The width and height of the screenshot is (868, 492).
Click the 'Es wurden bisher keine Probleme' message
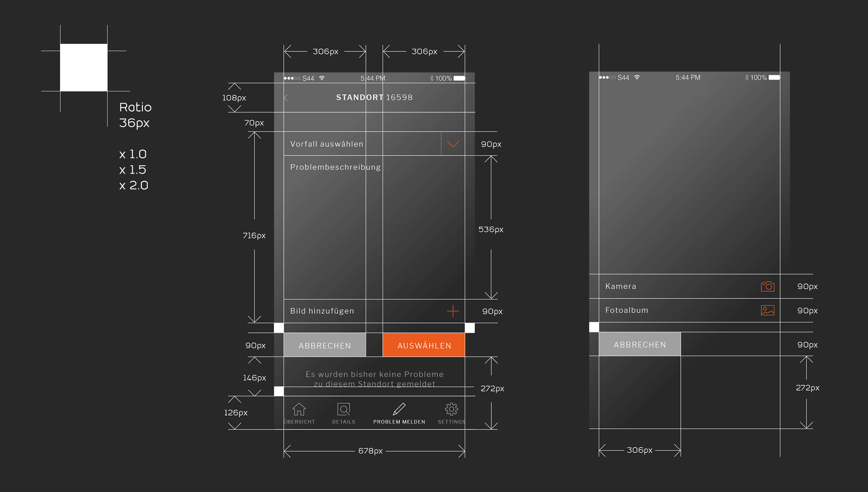point(375,374)
